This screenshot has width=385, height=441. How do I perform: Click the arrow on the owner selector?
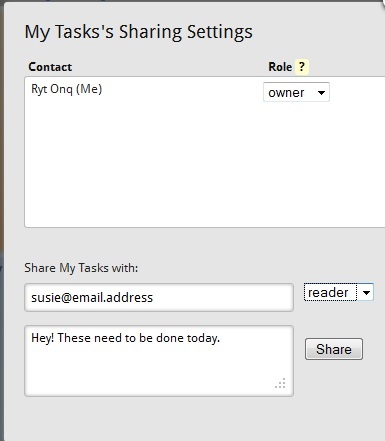(x=321, y=93)
